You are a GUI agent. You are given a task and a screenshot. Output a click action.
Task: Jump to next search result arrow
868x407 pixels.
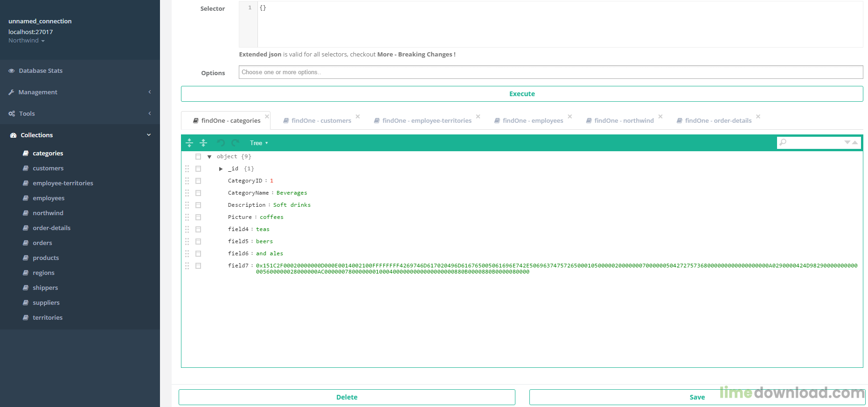pyautogui.click(x=847, y=142)
